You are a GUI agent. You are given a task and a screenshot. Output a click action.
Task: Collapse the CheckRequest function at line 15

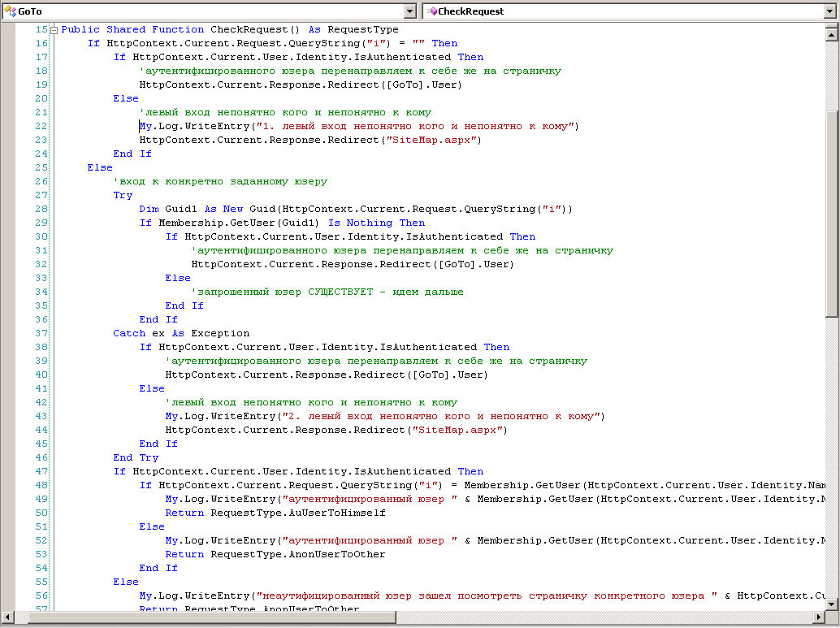[54, 30]
